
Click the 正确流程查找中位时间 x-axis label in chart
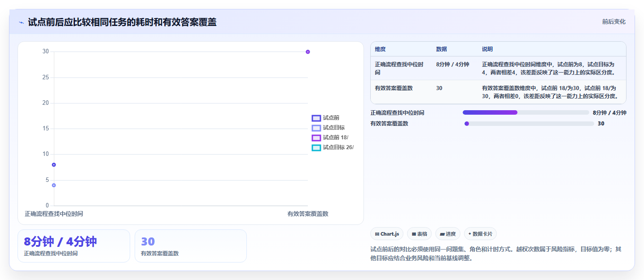[54, 214]
